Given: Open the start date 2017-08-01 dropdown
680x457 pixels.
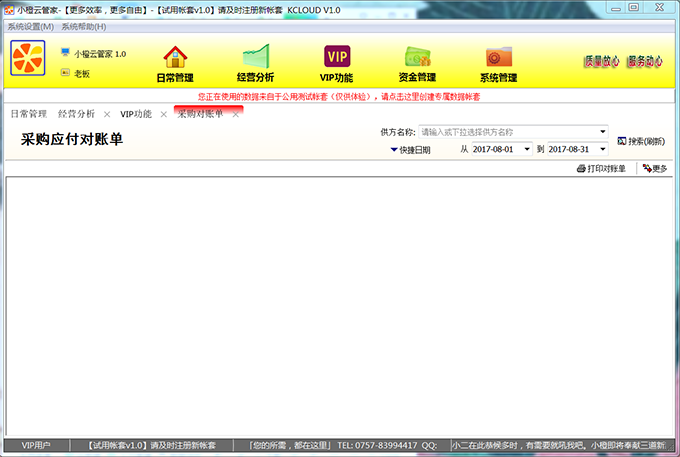Looking at the screenshot, I should [x=527, y=149].
